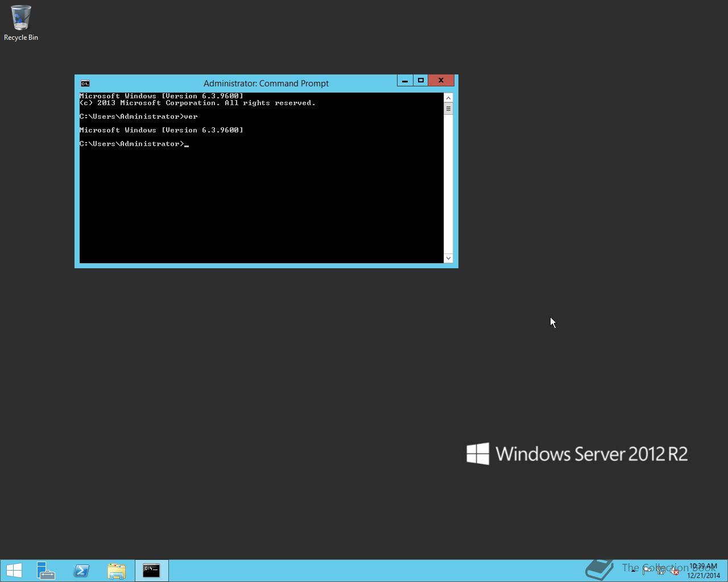Viewport: 728px width, 582px height.
Task: Select the Command Prompt taskbar button
Action: click(151, 570)
